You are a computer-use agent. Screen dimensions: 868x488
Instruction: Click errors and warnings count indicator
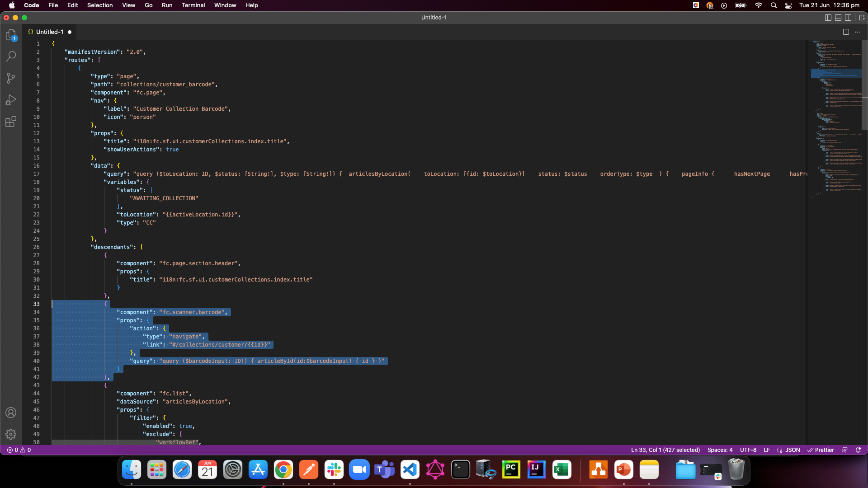19,450
